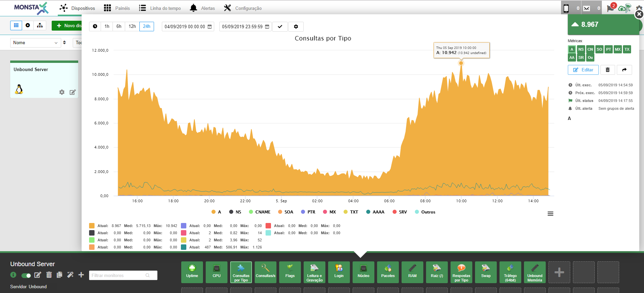Toggle the NS series in legend
This screenshot has width=644, height=293.
(x=235, y=212)
